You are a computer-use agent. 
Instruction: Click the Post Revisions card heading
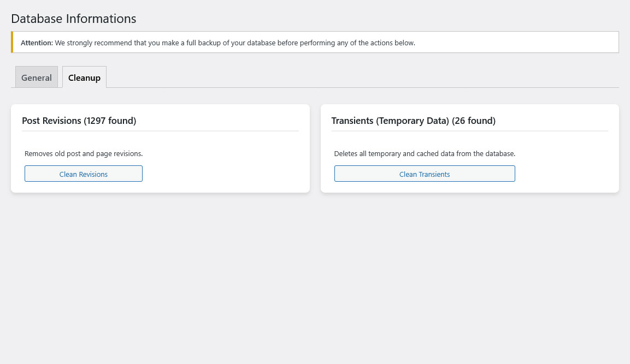51,121
